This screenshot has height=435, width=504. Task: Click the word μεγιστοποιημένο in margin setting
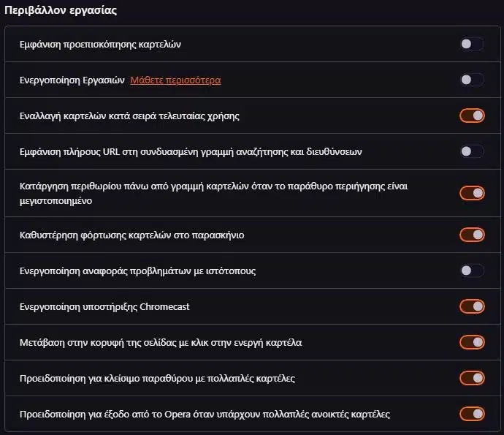[56, 201]
